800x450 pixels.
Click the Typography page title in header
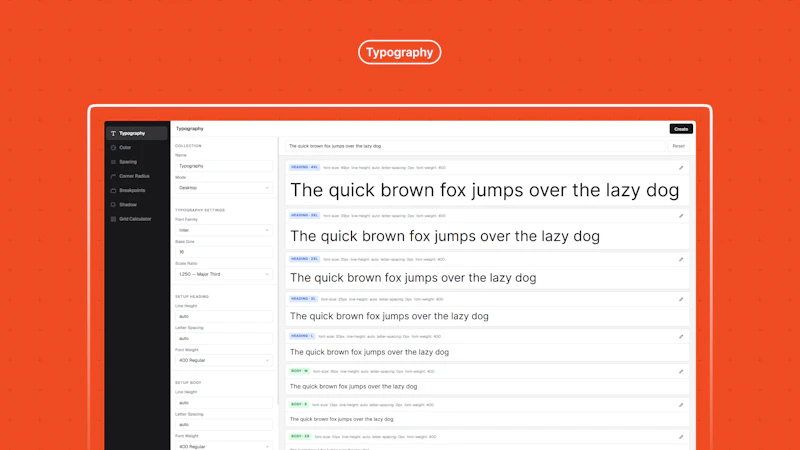coord(190,129)
